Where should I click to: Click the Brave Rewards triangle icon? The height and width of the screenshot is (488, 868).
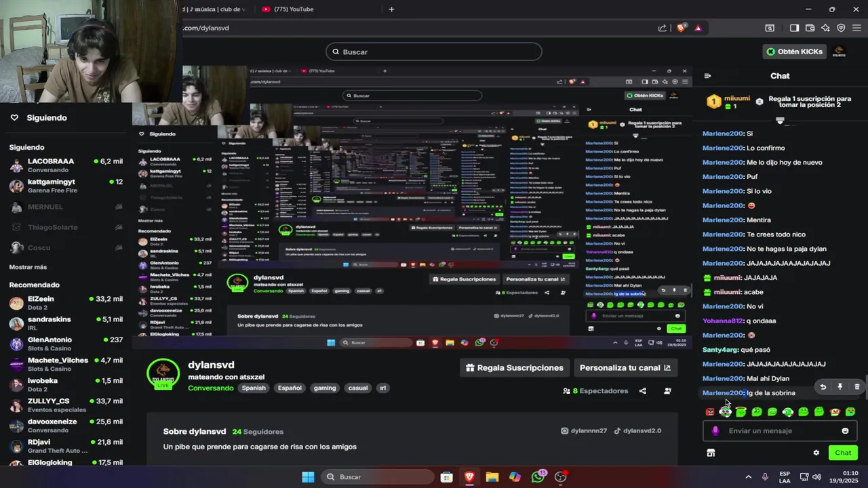pyautogui.click(x=698, y=28)
